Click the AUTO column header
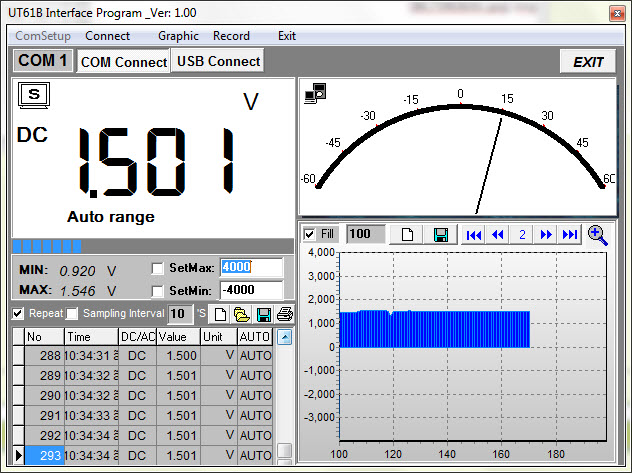The width and height of the screenshot is (632, 473). pyautogui.click(x=255, y=337)
